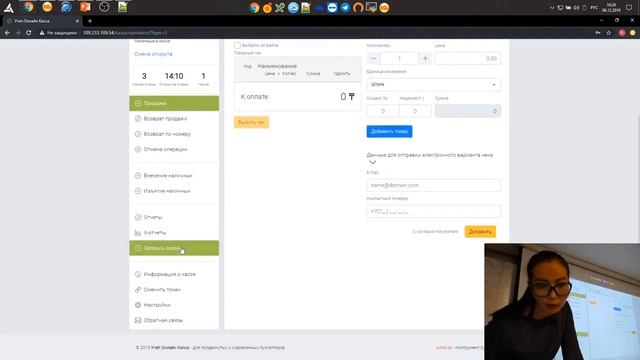640x360 pixels.
Task: Open PowerPoint from the taskbar
Action: [85, 7]
